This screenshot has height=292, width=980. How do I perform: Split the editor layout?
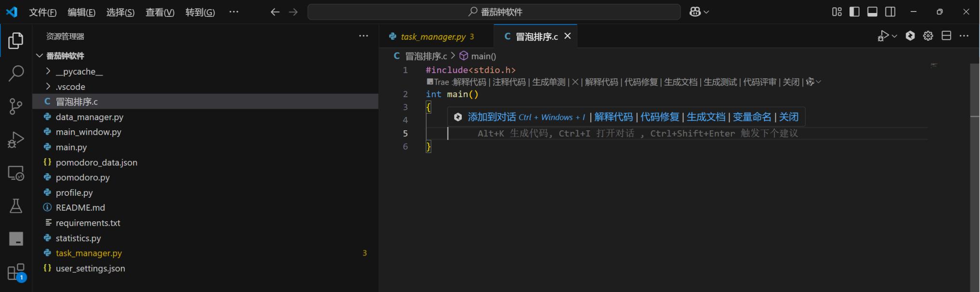coord(946,36)
